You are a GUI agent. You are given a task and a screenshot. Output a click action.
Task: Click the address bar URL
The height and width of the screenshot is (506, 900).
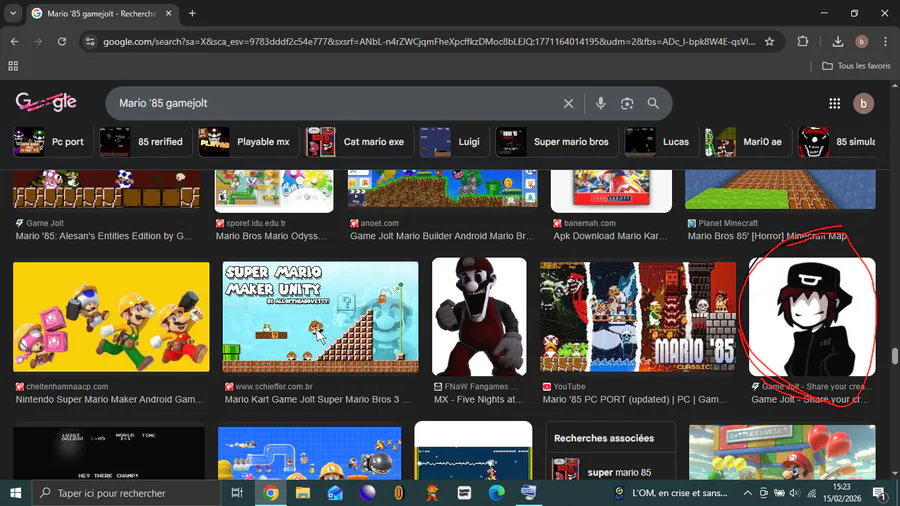click(429, 41)
